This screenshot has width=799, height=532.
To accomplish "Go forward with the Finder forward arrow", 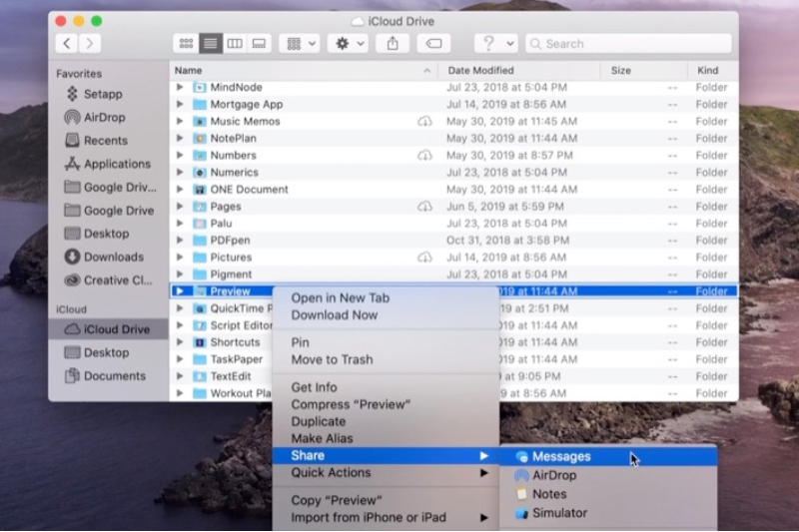I will 90,44.
